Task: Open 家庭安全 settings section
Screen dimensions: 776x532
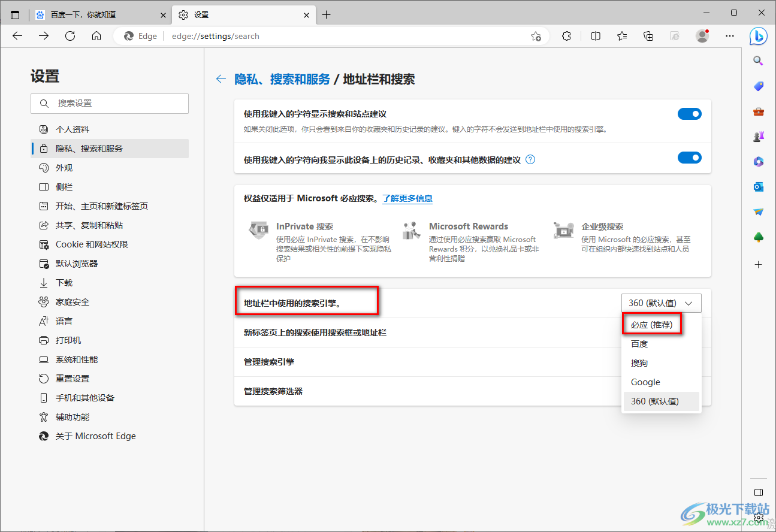Action: click(x=110, y=302)
